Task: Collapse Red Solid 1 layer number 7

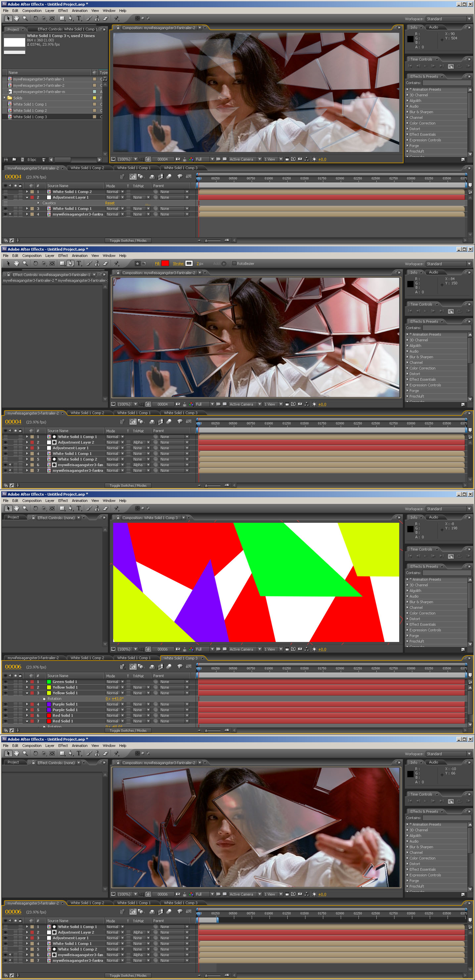Action: point(27,721)
